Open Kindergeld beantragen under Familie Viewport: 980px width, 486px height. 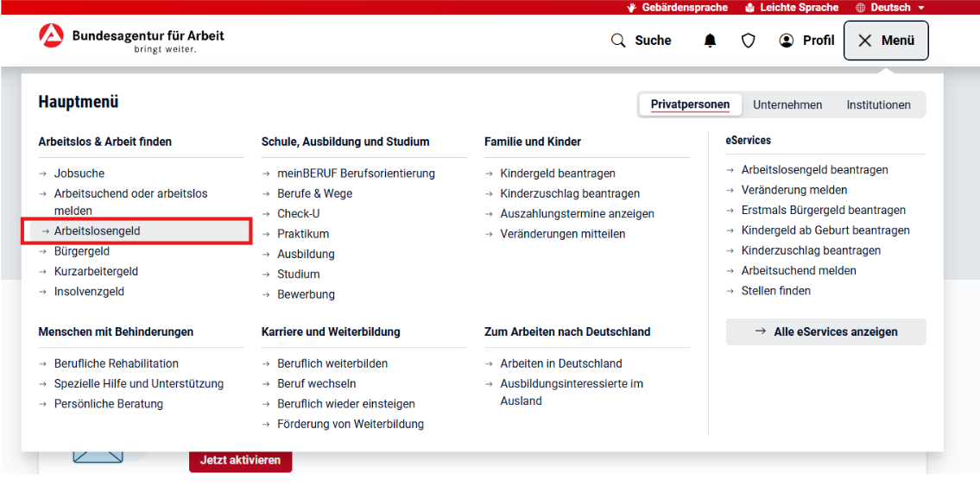[558, 173]
